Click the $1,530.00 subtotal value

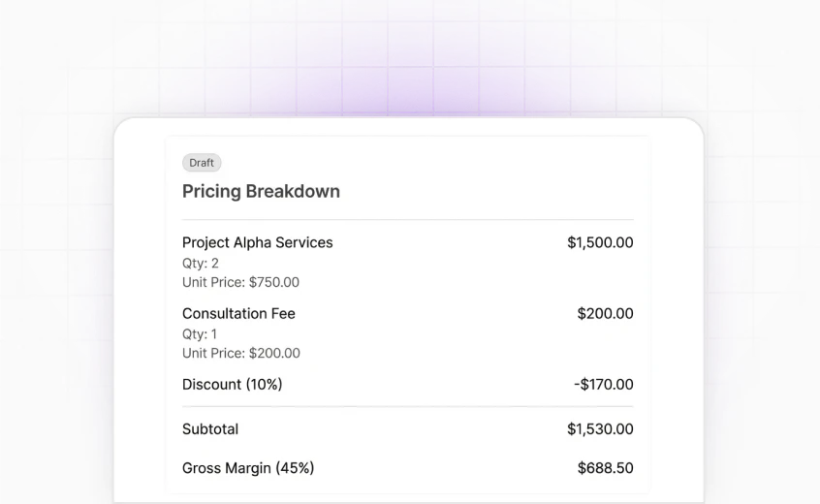600,429
